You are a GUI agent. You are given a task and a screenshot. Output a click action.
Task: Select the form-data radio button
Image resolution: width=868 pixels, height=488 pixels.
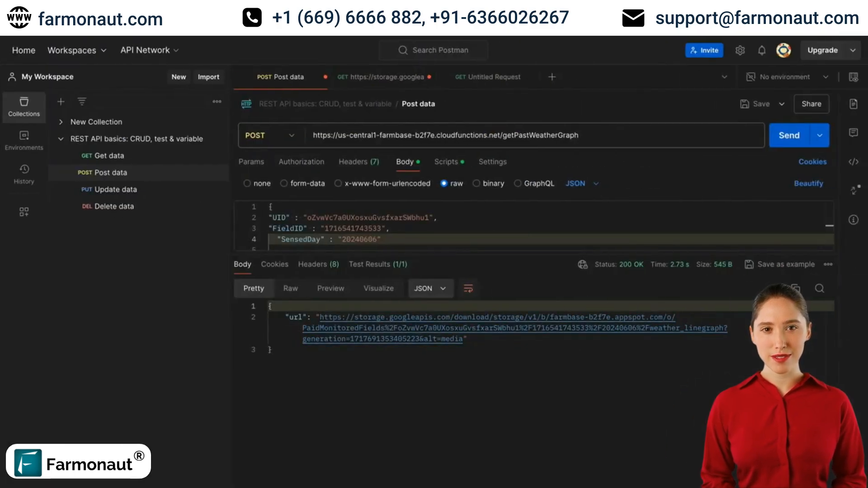click(284, 183)
